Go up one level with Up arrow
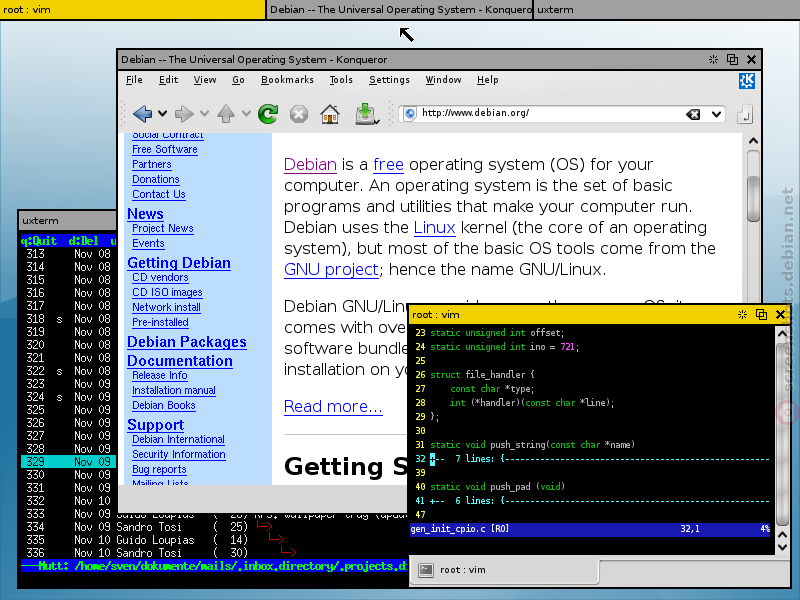 226,113
